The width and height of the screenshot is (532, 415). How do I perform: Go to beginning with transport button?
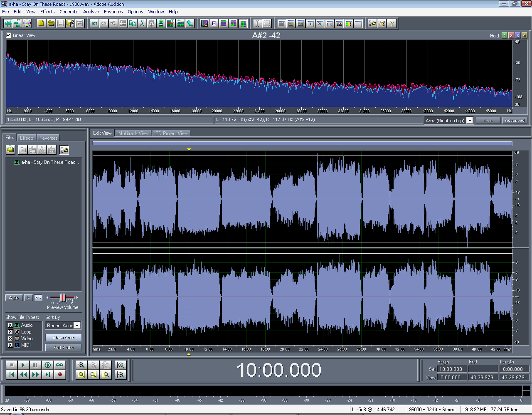click(x=12, y=374)
